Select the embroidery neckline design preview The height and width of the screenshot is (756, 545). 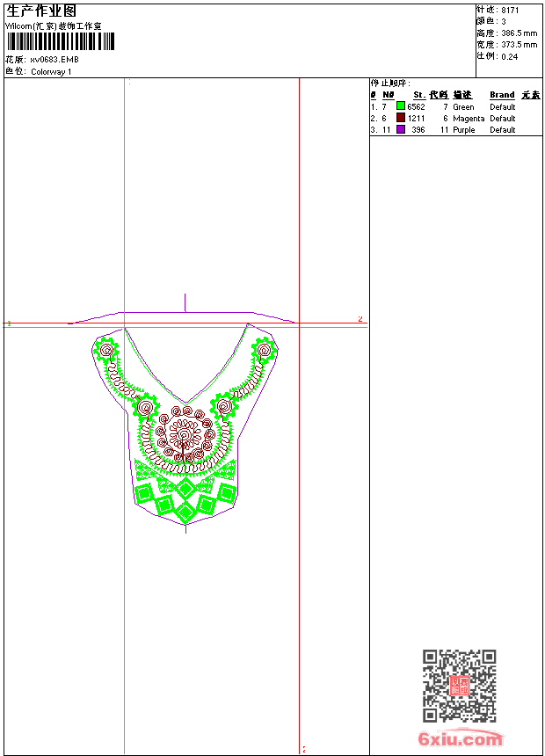[185, 413]
